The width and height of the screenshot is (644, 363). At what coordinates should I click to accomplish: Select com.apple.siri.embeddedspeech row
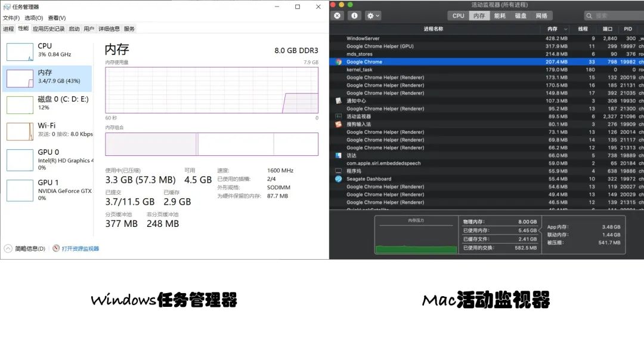coord(487,163)
